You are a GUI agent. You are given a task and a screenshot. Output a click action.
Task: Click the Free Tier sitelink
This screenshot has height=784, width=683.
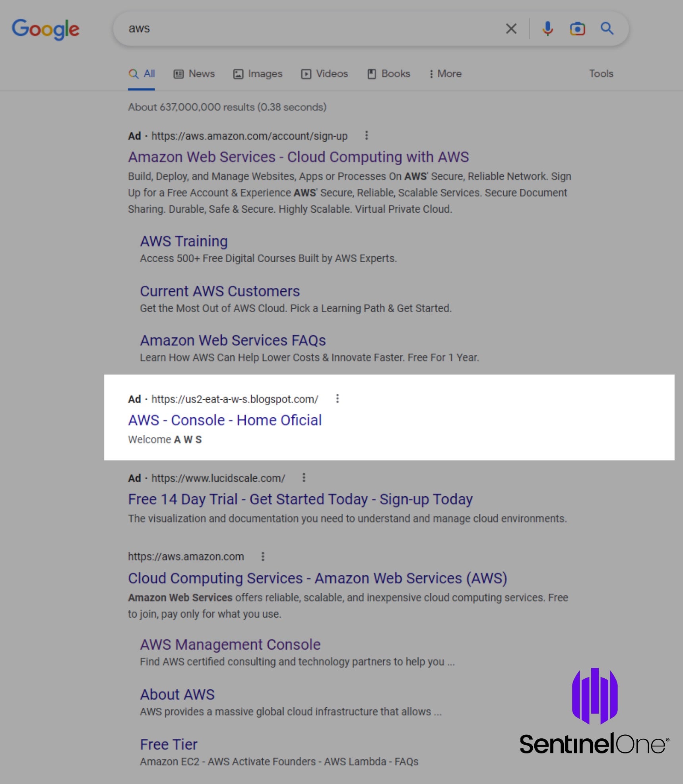[169, 744]
